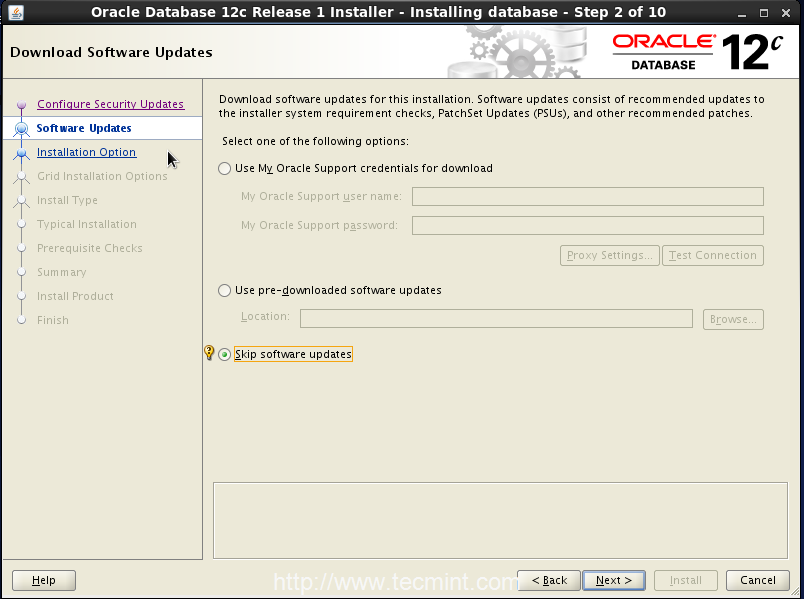Focus the My Oracle Support user name field
The width and height of the screenshot is (804, 599).
click(588, 196)
